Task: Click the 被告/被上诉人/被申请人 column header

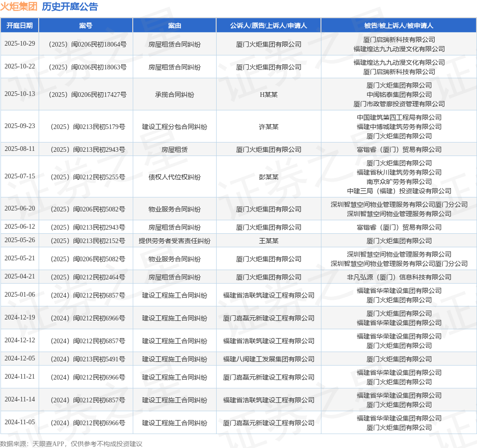Action: [399, 26]
